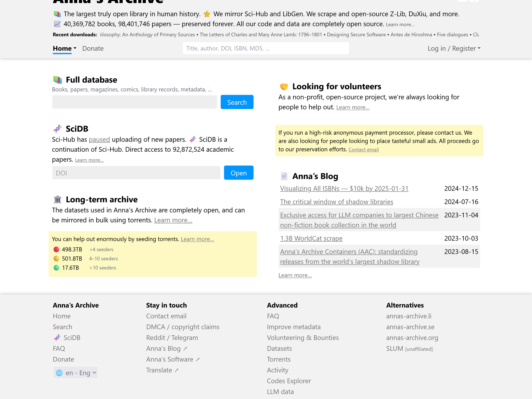Screen dimensions: 532x399
Task: Click the books icon beside Full database
Action: pos(57,80)
